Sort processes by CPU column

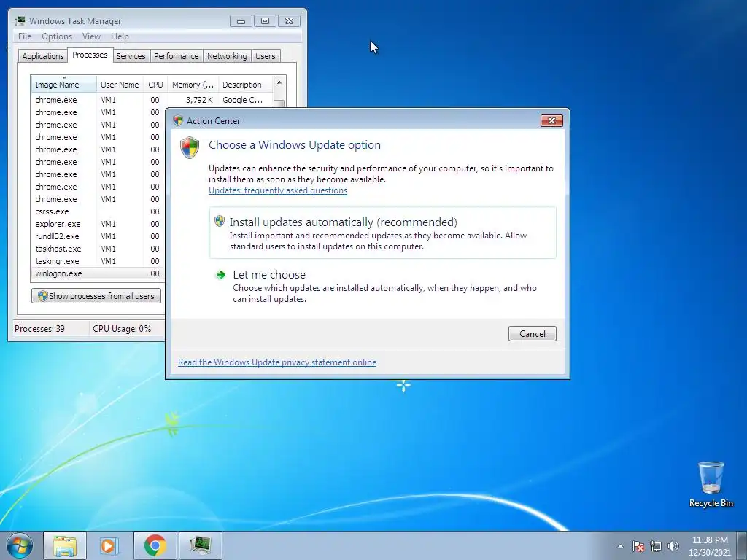point(155,85)
